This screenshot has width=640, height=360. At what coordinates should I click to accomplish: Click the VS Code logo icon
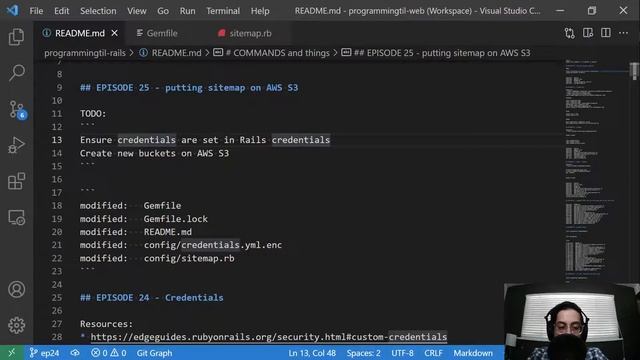point(12,11)
